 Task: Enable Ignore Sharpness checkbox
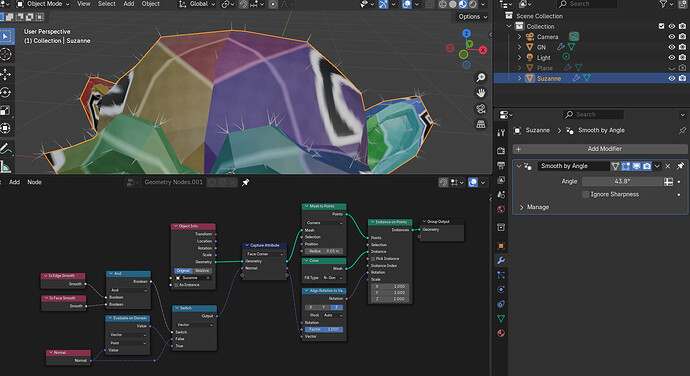pos(585,194)
